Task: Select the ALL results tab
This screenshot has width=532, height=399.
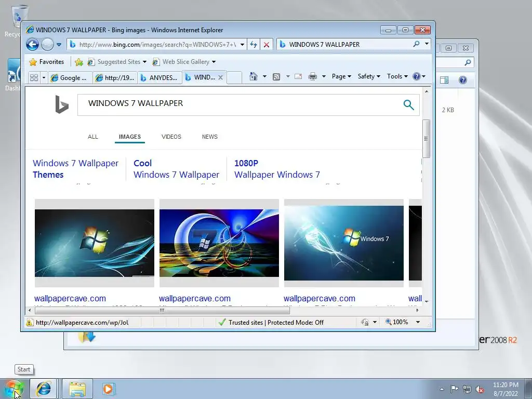Action: pyautogui.click(x=93, y=137)
